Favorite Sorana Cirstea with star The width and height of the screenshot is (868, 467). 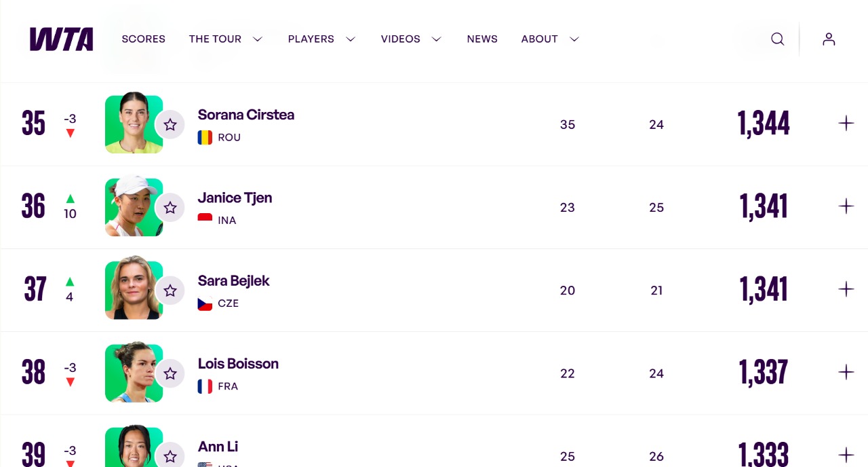(x=170, y=125)
